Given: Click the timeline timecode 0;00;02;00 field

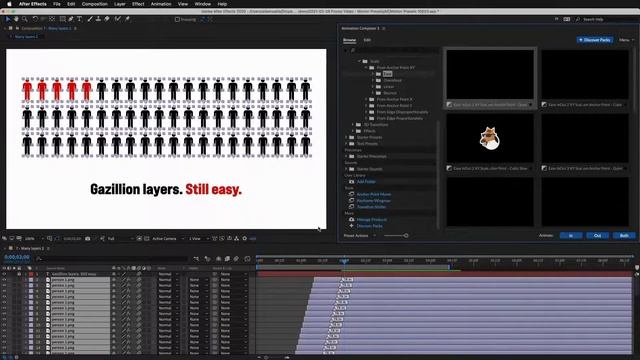Looking at the screenshot, I should [x=17, y=257].
